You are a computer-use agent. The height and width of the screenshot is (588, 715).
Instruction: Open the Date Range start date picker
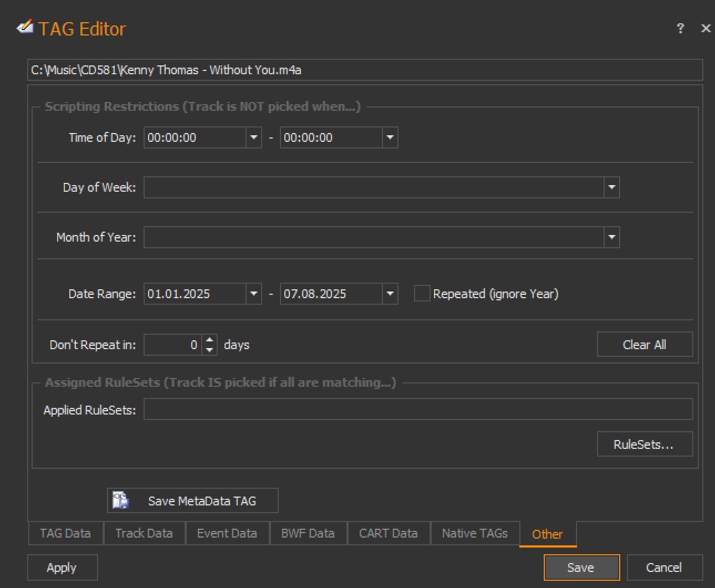tap(254, 294)
